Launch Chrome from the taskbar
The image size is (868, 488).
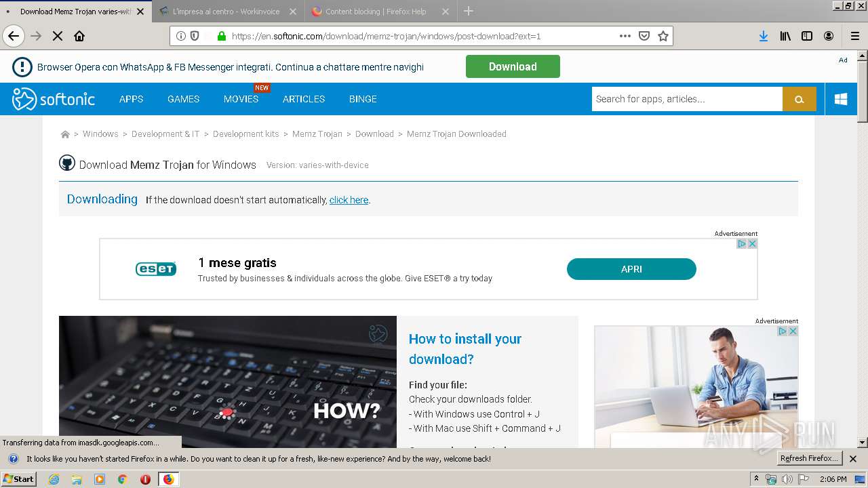122,479
